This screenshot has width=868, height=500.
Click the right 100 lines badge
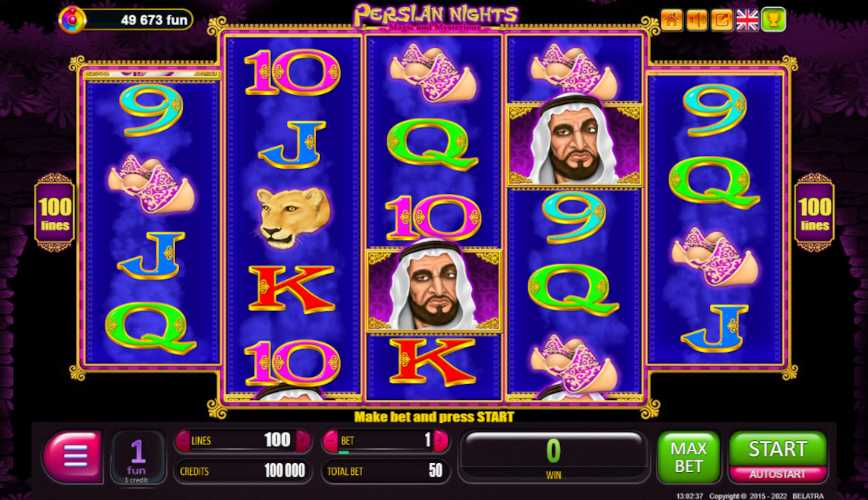814,213
